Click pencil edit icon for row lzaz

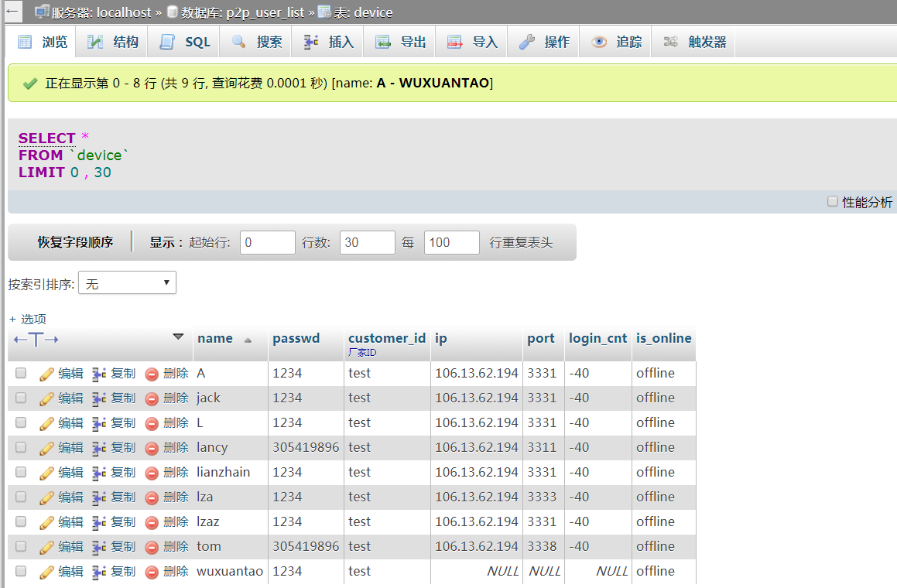tap(46, 523)
